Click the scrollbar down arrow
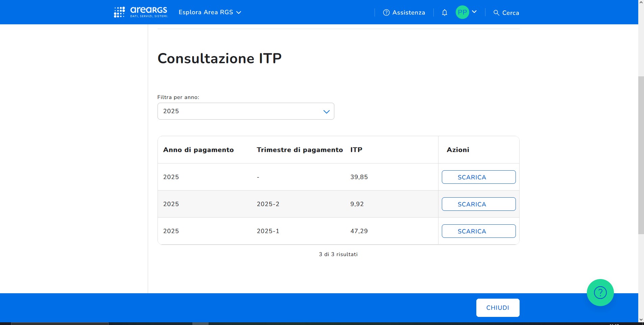Image resolution: width=644 pixels, height=325 pixels. (641, 319)
